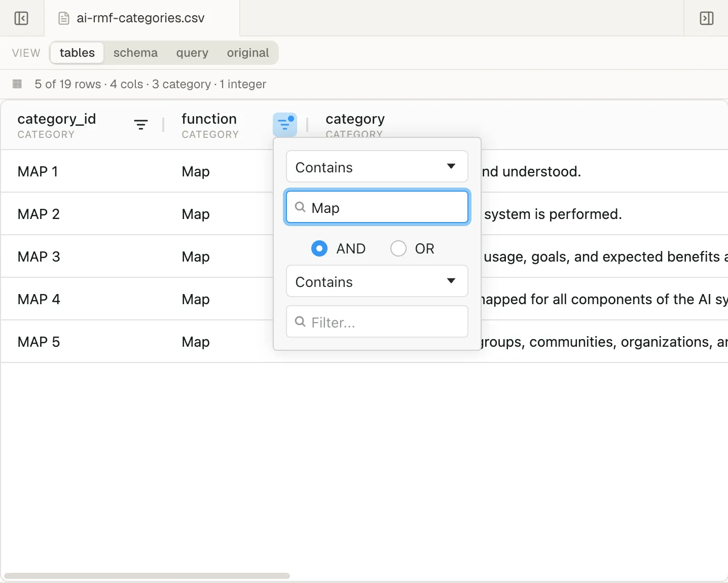Select the MAP 3 cell
This screenshot has height=583, width=728.
(39, 257)
